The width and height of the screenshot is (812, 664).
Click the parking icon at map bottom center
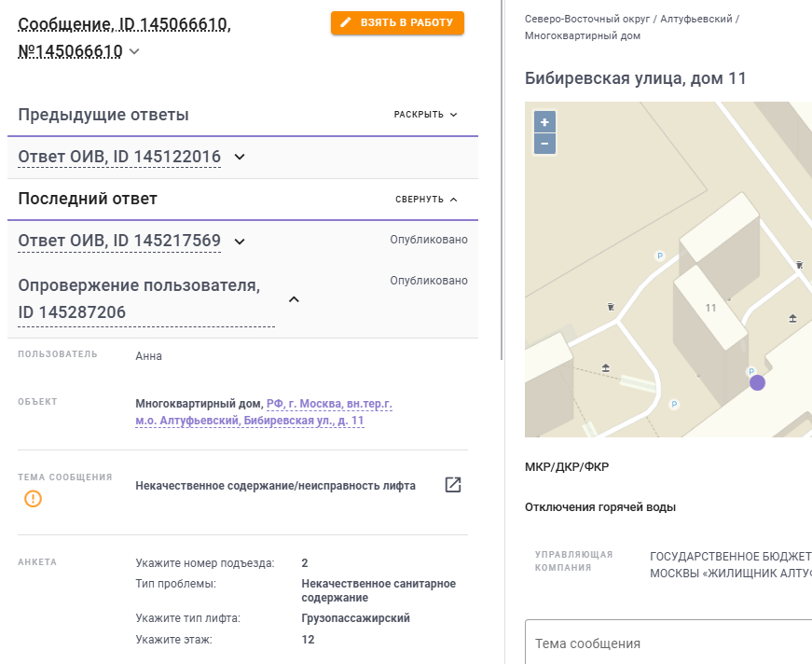[674, 405]
